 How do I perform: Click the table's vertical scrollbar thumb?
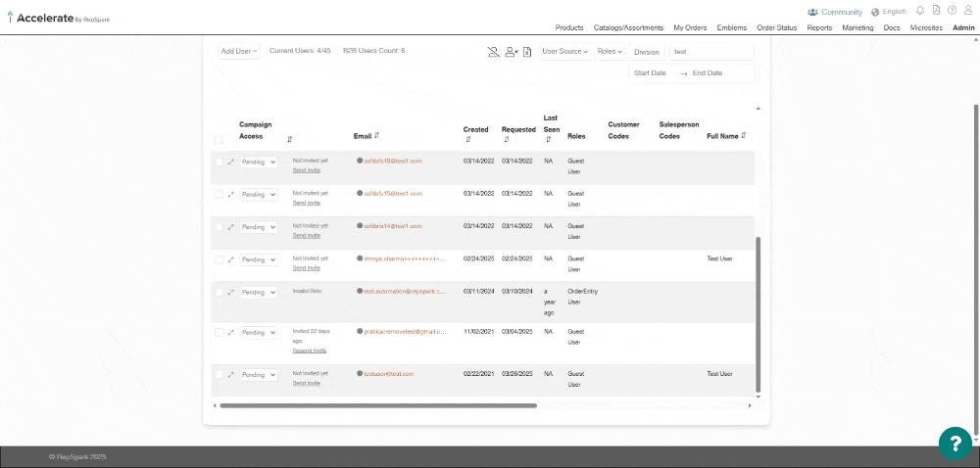(x=759, y=314)
